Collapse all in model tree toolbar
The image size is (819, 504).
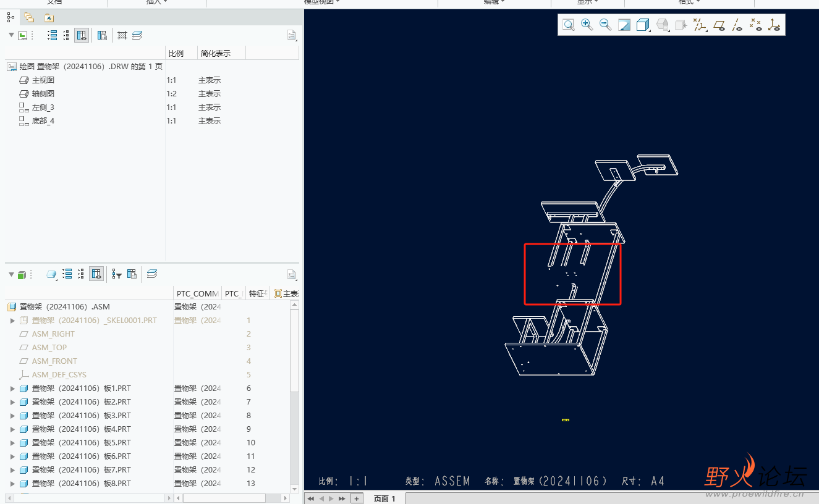click(82, 274)
